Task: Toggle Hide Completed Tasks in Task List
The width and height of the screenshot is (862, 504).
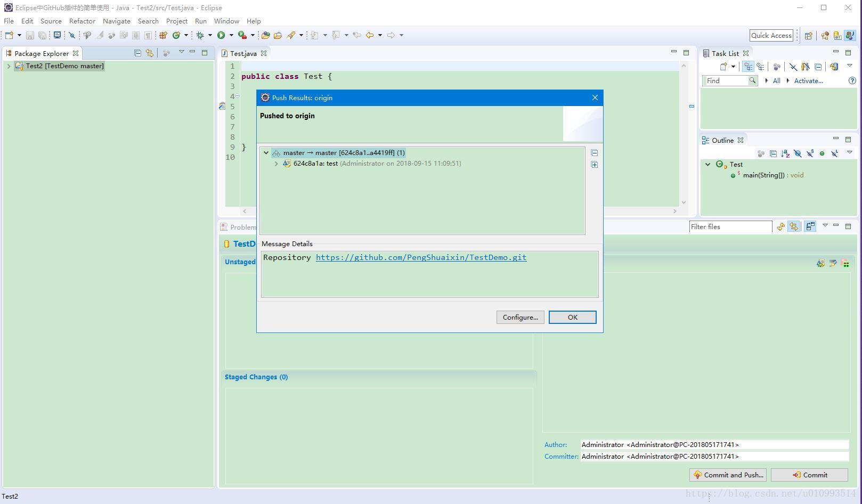Action: pyautogui.click(x=793, y=67)
